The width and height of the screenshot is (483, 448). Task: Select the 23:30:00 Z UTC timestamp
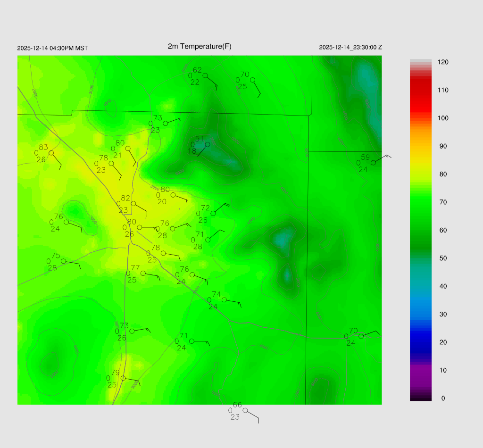tap(350, 48)
